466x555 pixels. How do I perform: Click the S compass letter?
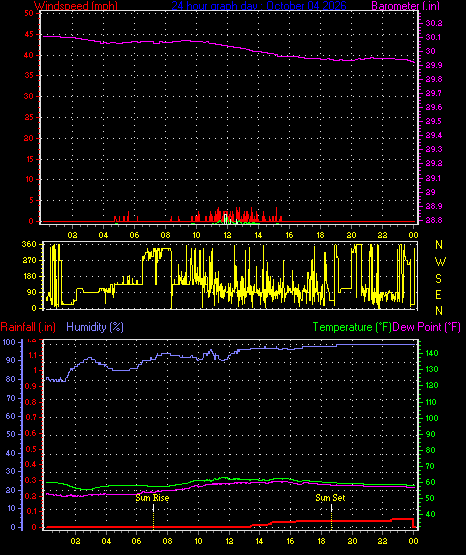point(438,279)
